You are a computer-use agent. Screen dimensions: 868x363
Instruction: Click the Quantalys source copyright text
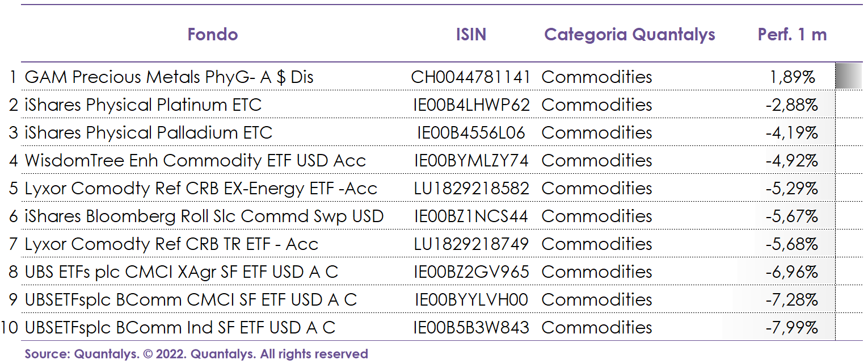click(196, 354)
